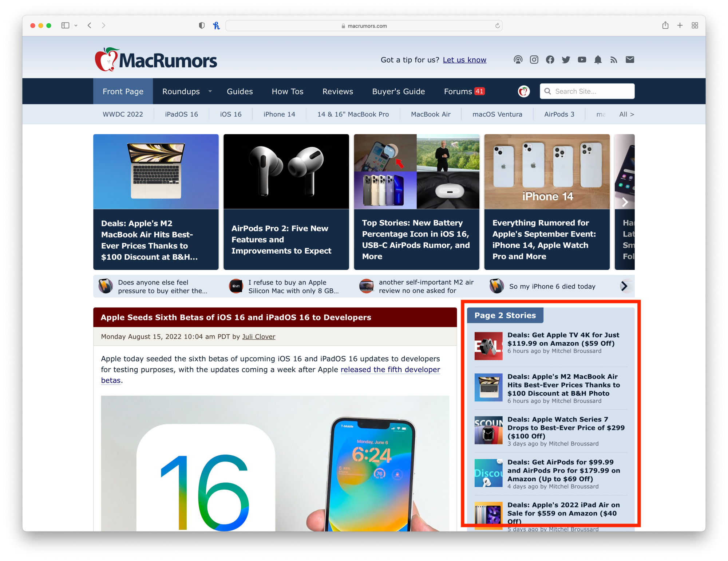Open the Twitter bird icon

tap(566, 60)
